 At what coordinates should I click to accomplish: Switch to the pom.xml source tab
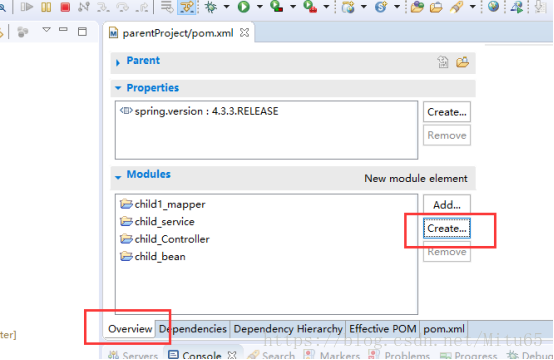(x=444, y=329)
